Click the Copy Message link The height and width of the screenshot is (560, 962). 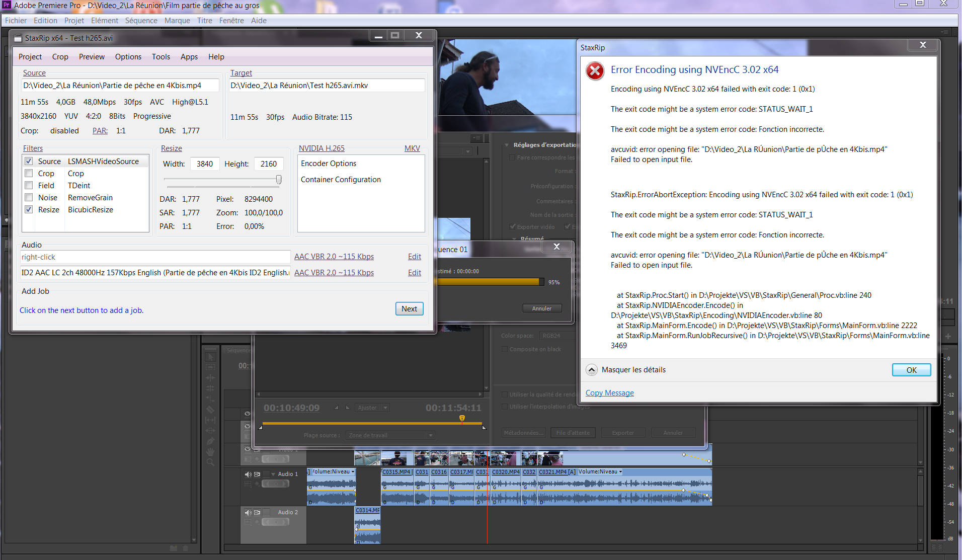coord(609,393)
